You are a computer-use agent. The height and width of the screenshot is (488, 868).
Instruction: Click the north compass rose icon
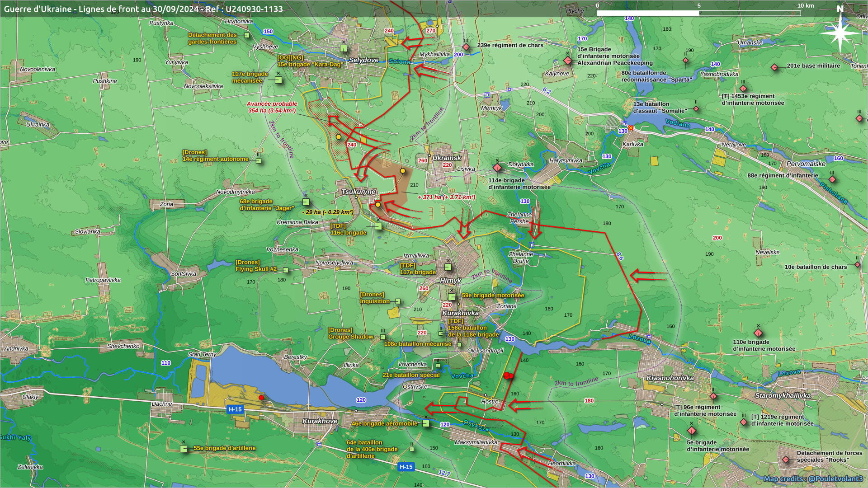[x=840, y=33]
